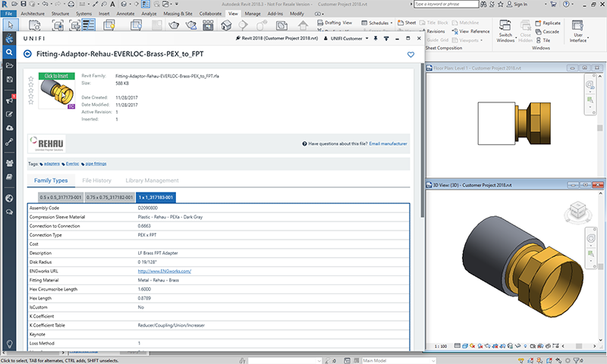This screenshot has width=607, height=364.
Task: Open the ENGworks URL link
Action: (165, 271)
